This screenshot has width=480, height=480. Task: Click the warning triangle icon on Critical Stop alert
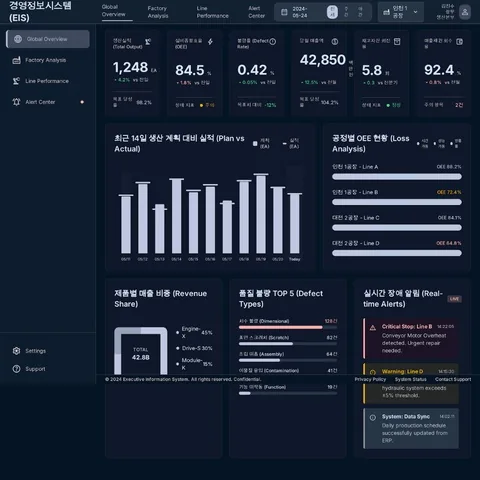[373, 327]
